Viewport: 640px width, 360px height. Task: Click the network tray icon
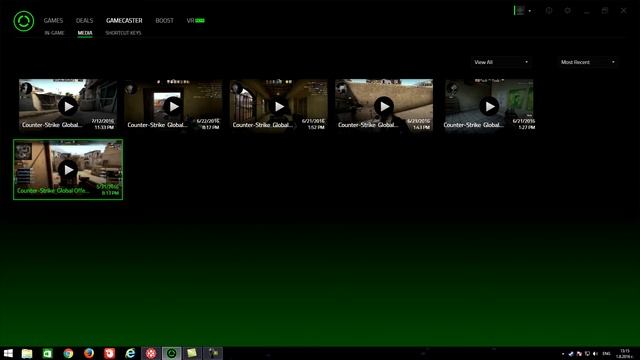(587, 354)
